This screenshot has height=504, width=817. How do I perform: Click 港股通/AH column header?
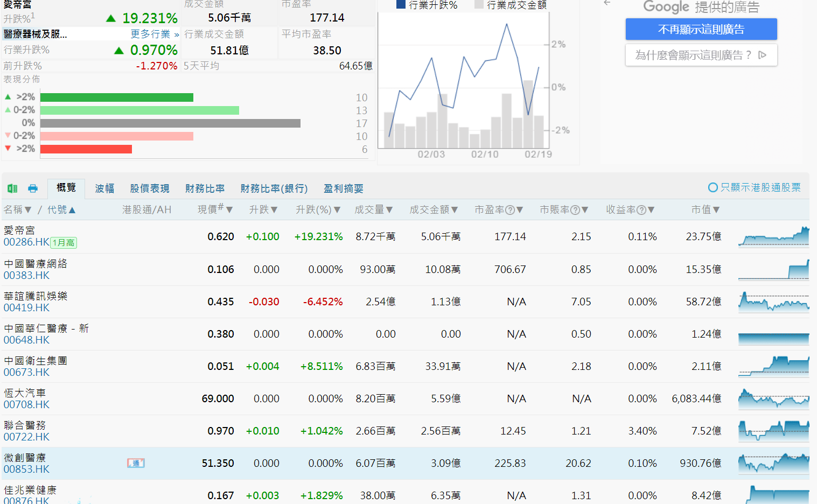click(x=146, y=209)
